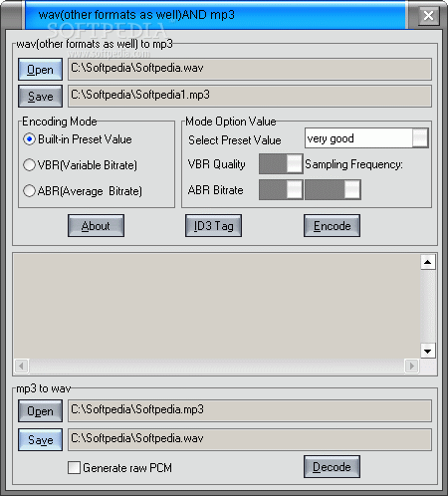The width and height of the screenshot is (448, 496).
Task: Start encoding with the Encode button
Action: click(x=332, y=226)
